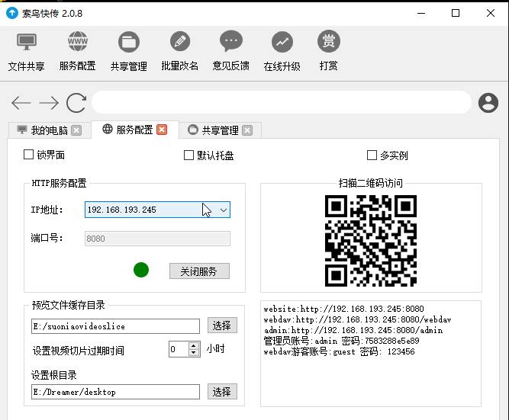Open the 意见反馈 chat bubble icon
The image size is (509, 420).
[231, 41]
